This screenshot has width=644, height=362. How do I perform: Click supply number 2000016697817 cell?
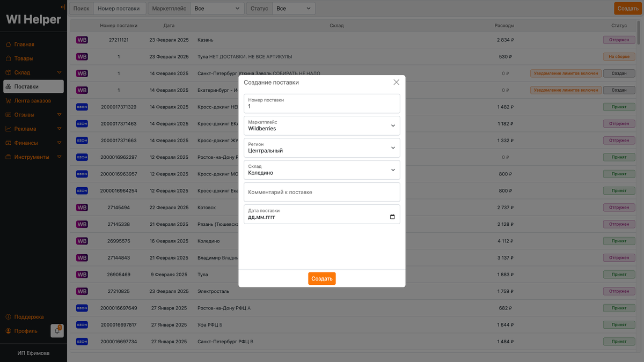[x=119, y=324]
